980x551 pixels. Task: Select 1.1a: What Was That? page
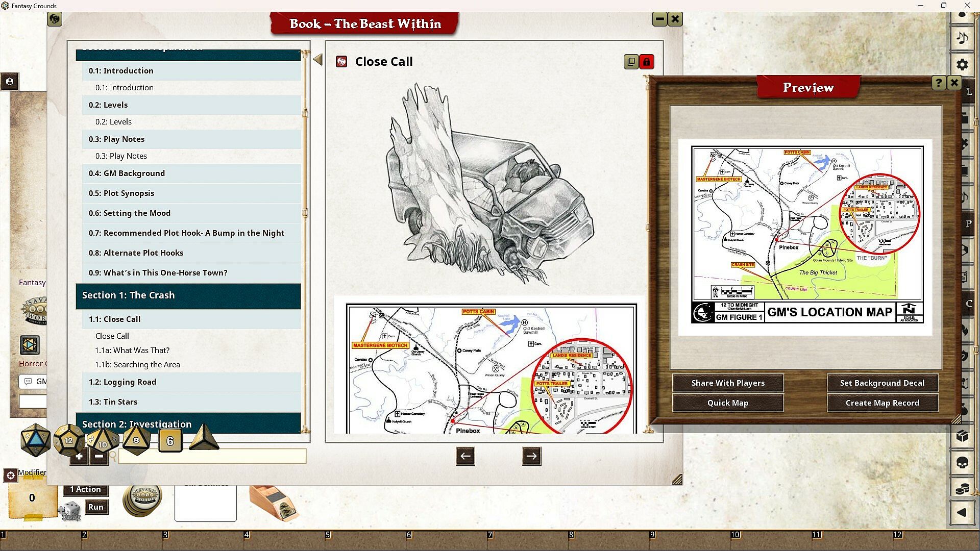point(132,350)
